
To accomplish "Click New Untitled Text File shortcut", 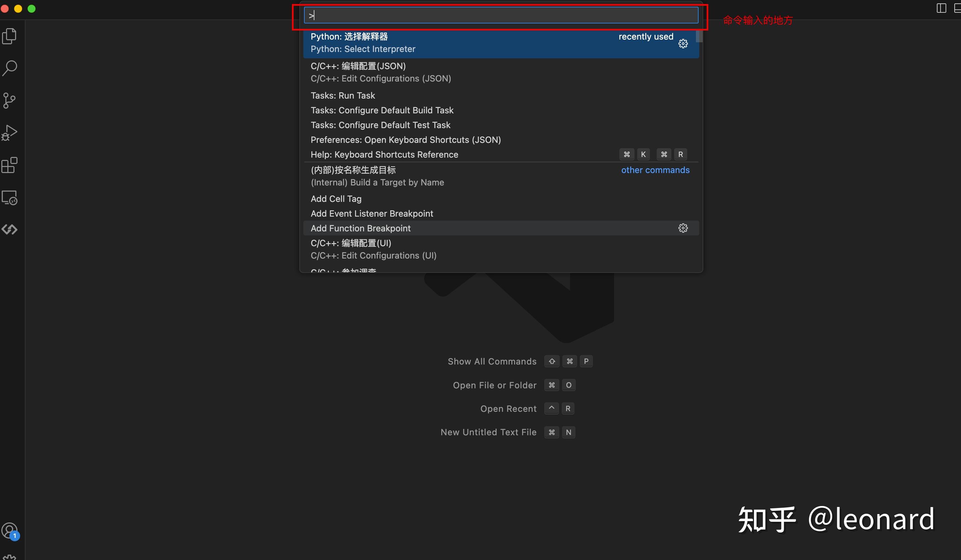I will 488,432.
